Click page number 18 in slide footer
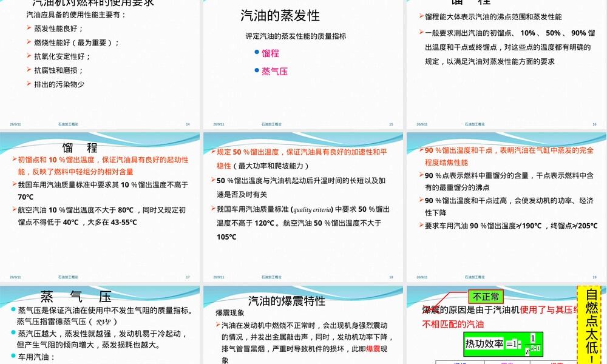 (391, 277)
